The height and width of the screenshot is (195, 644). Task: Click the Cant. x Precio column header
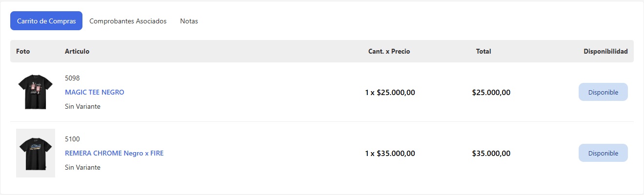[x=389, y=51]
